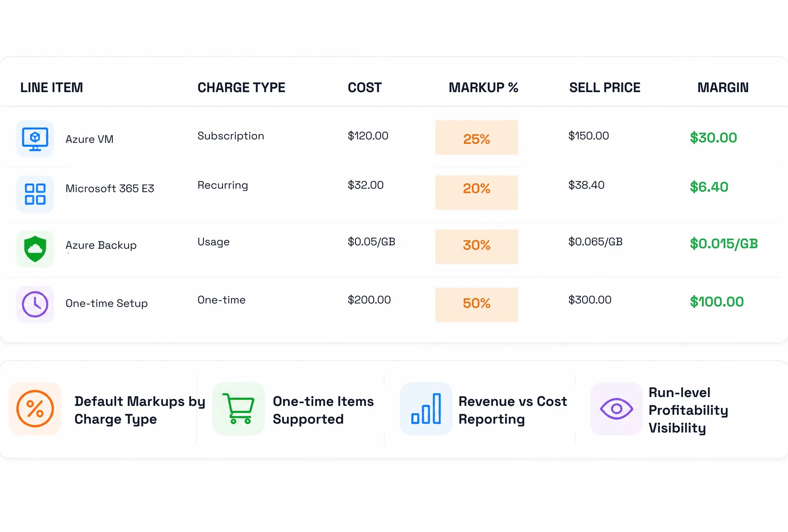Click the $0.015/GB margin value
Viewport: 788px width, 532px height.
724,244
